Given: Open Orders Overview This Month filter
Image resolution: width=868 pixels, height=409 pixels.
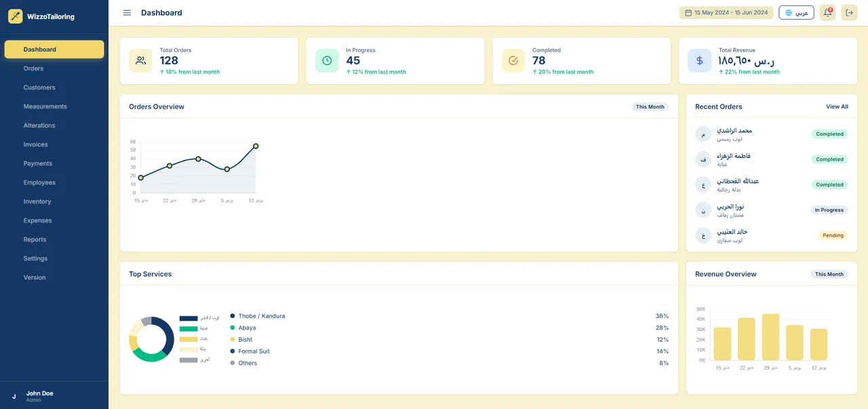Looking at the screenshot, I should [x=650, y=106].
